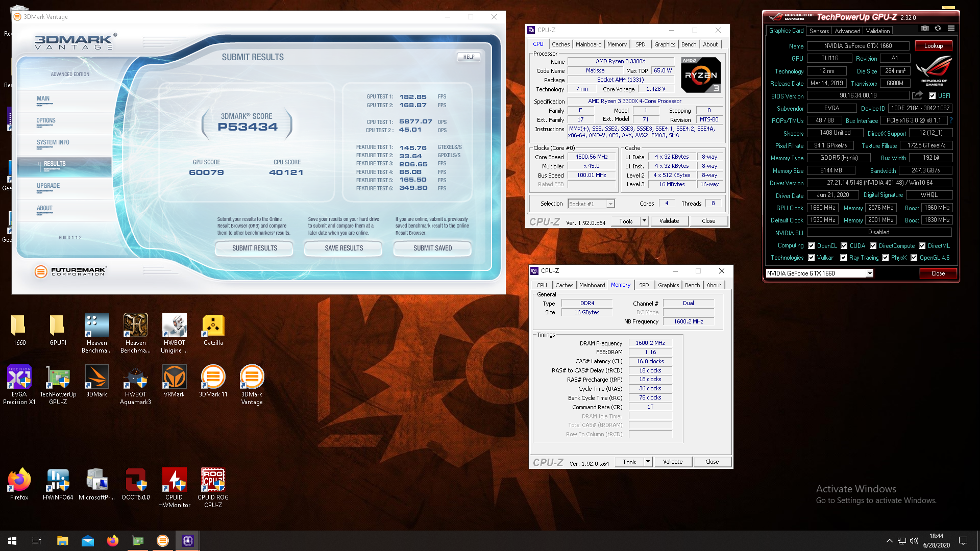The height and width of the screenshot is (551, 980).
Task: Toggle CUDA checkbox in GPU-Z
Action: (844, 246)
